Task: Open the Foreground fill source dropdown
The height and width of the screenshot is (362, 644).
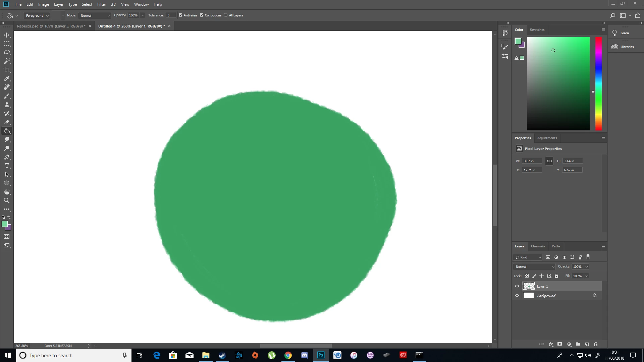Action: (x=37, y=15)
